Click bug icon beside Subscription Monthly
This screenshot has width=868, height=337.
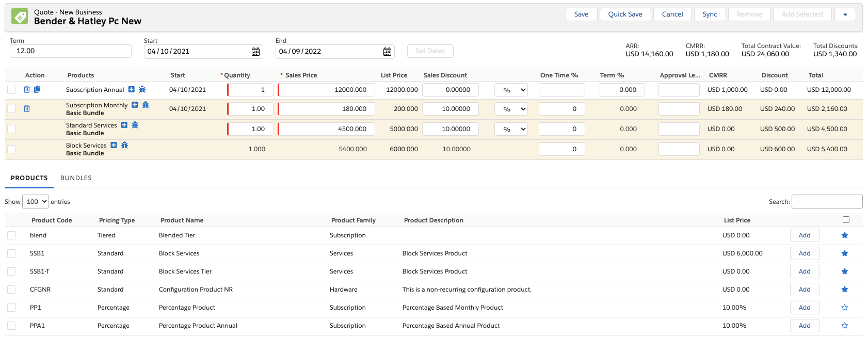click(x=146, y=105)
